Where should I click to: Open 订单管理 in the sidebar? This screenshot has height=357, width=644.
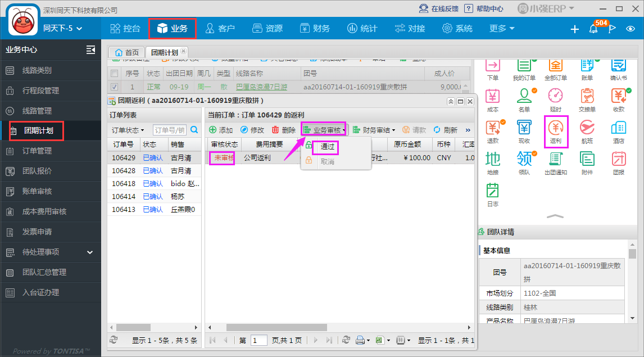[x=51, y=151]
